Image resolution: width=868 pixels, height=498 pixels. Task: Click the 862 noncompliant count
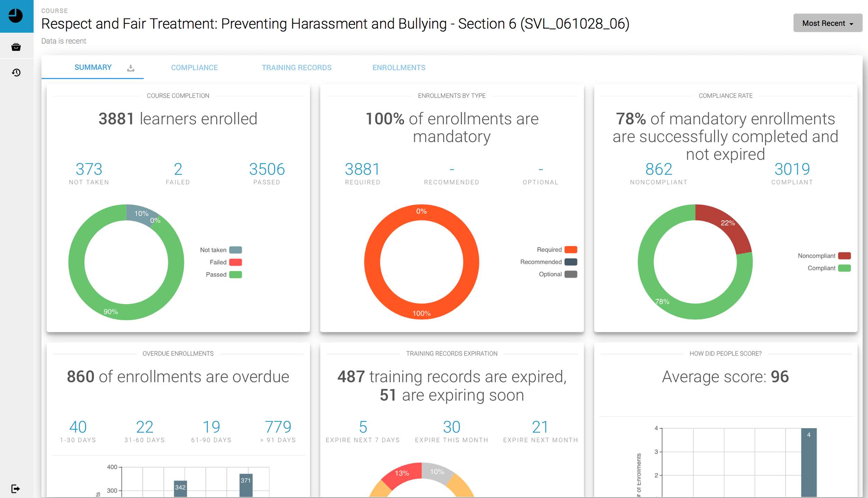pos(658,169)
